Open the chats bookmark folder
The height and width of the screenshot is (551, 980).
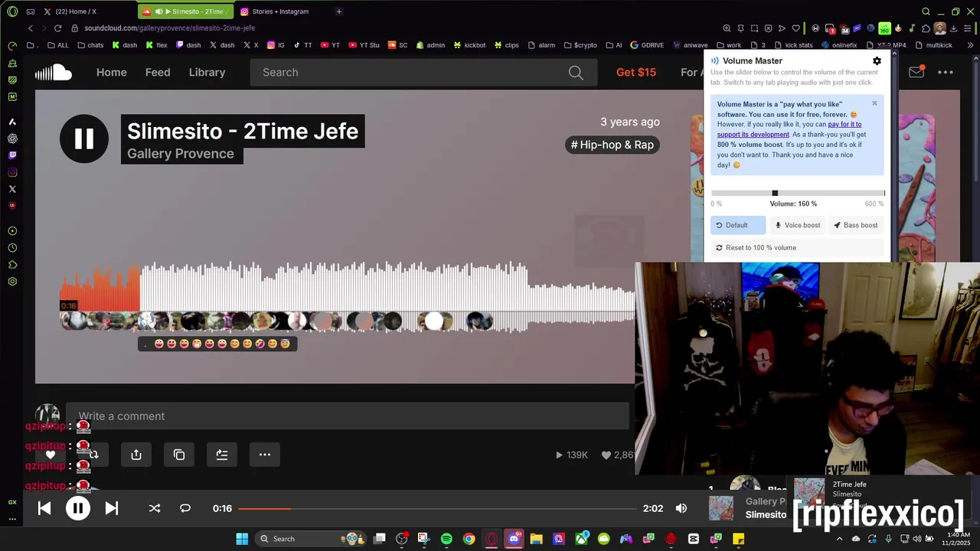(x=90, y=45)
